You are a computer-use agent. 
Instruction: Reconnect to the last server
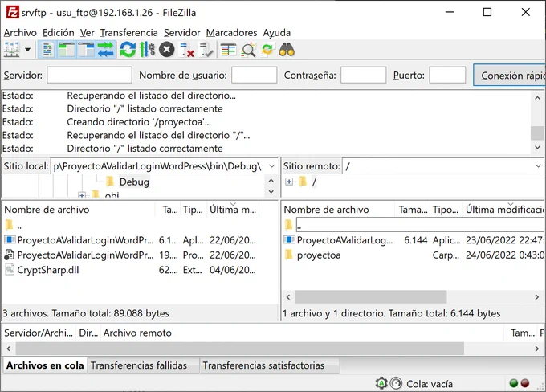[206, 50]
